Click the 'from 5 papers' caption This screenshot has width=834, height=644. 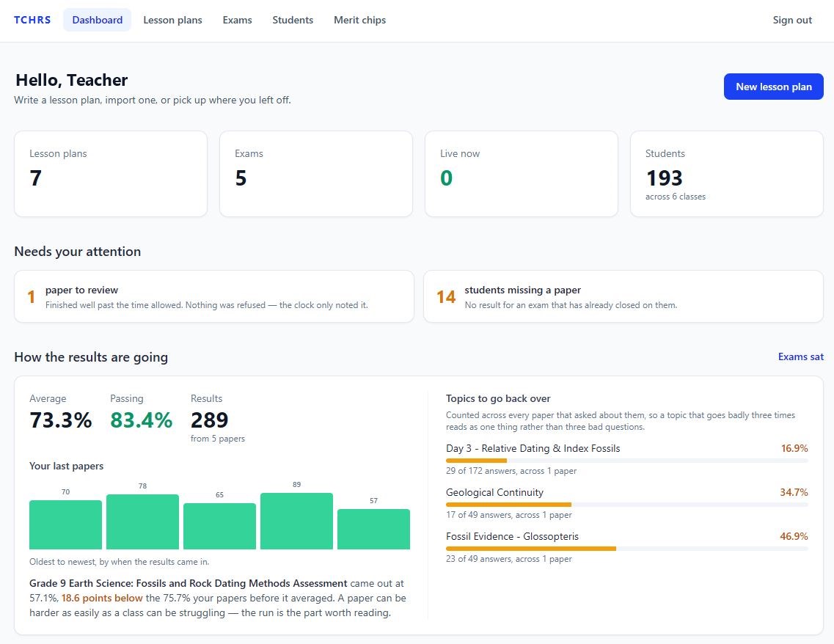(218, 439)
